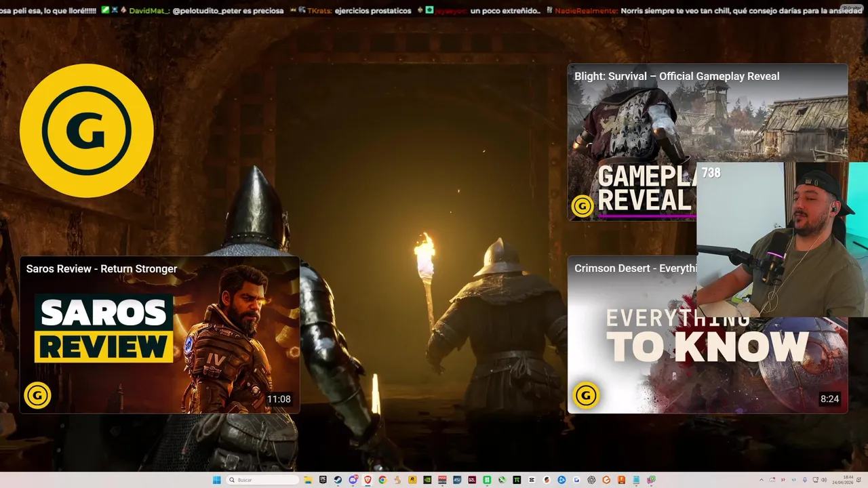
Task: Click the volume speaker icon in tray
Action: click(x=824, y=480)
